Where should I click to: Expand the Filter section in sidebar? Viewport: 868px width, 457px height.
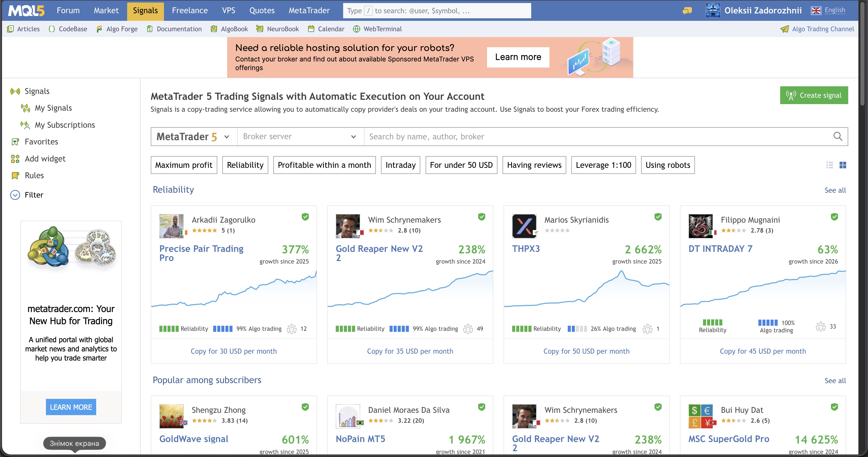(x=27, y=195)
